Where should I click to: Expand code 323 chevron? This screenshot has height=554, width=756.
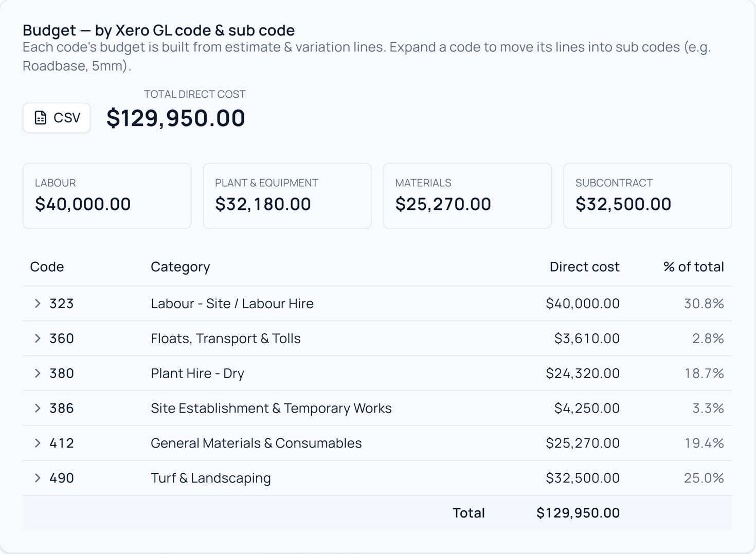pos(38,303)
